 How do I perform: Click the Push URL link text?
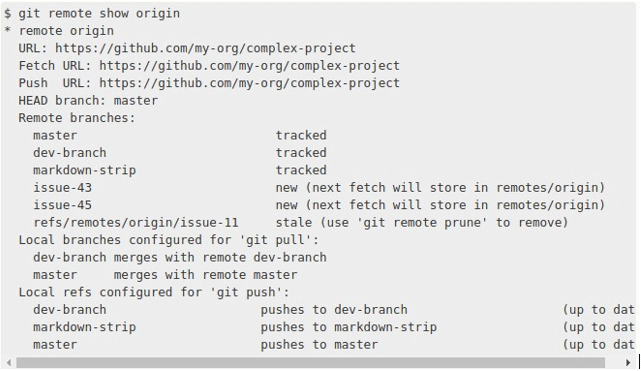[249, 83]
